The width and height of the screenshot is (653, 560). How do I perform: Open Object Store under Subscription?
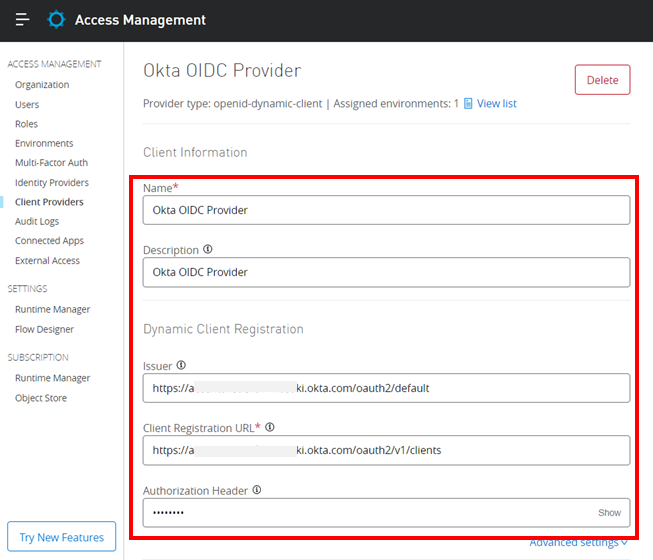point(42,397)
